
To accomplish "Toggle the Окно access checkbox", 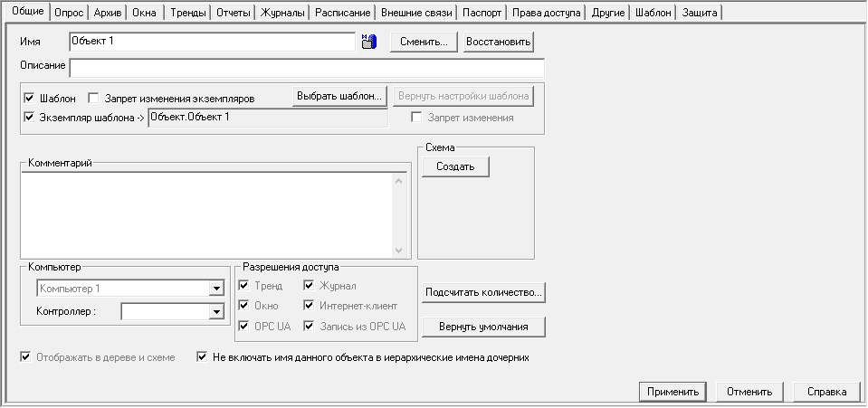I will pyautogui.click(x=243, y=306).
